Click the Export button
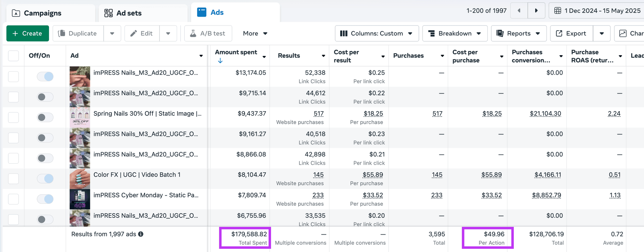The height and width of the screenshot is (252, 644). click(572, 33)
